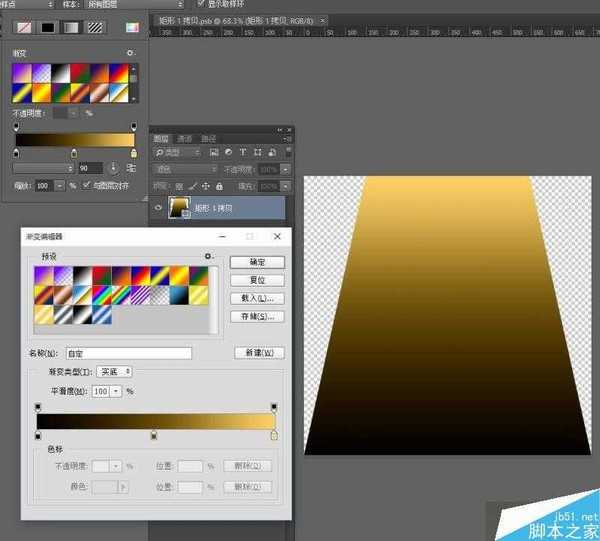Image resolution: width=600 pixels, height=541 pixels.
Task: Choose the Pattern fill type icon
Action: (95, 27)
